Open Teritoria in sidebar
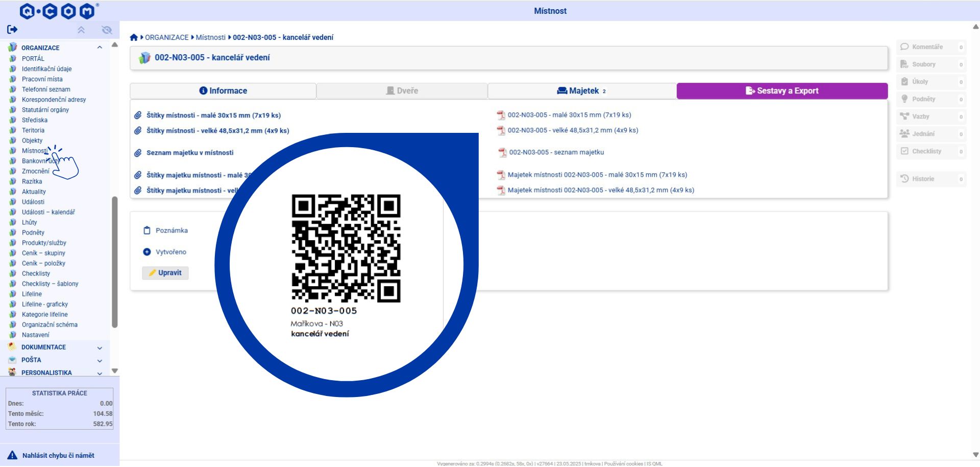Image resolution: width=980 pixels, height=467 pixels. pos(33,130)
